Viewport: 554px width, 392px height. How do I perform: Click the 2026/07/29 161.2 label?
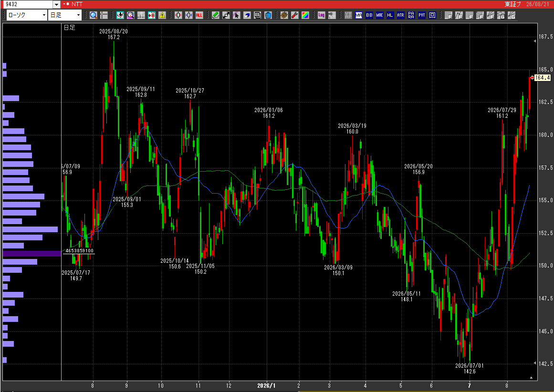tap(502, 113)
